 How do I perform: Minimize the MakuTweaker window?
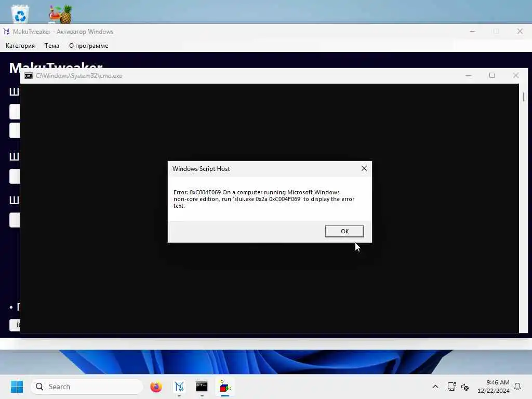[x=473, y=31]
